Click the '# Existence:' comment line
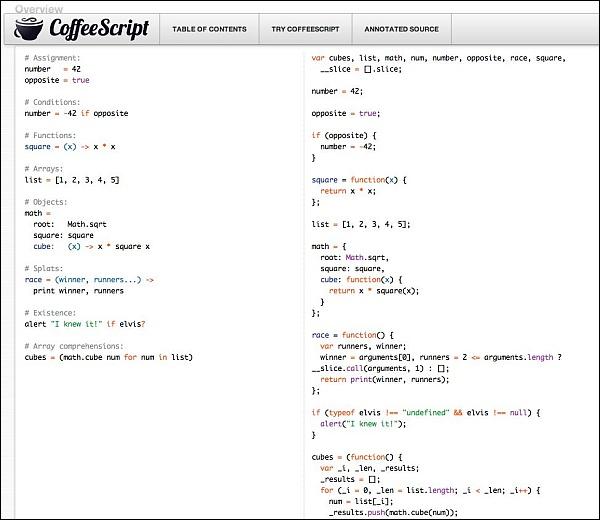 (x=50, y=313)
